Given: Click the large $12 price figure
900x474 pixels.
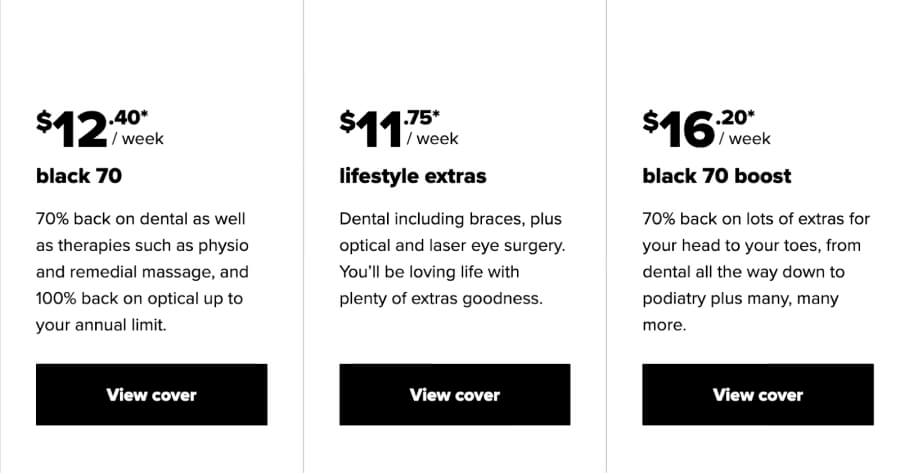Looking at the screenshot, I should tap(82, 130).
